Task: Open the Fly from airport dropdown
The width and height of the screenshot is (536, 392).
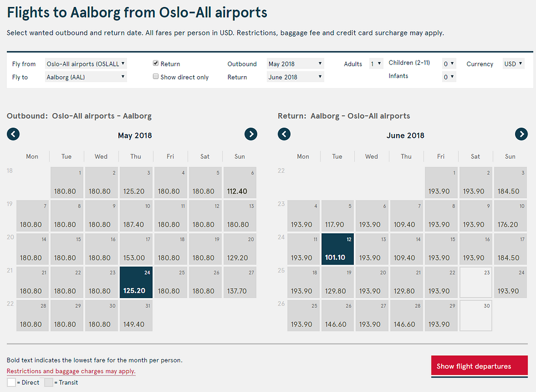Action: tap(86, 64)
